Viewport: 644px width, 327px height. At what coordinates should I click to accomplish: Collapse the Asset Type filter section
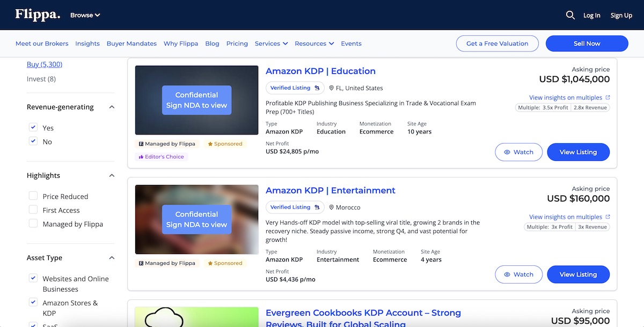pyautogui.click(x=112, y=258)
